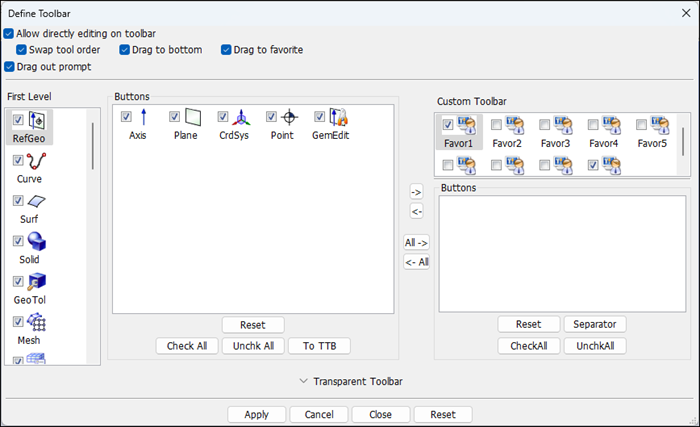This screenshot has width=700, height=427.
Task: Click inside the Custom Toolbar Buttons list area
Action: click(x=562, y=253)
